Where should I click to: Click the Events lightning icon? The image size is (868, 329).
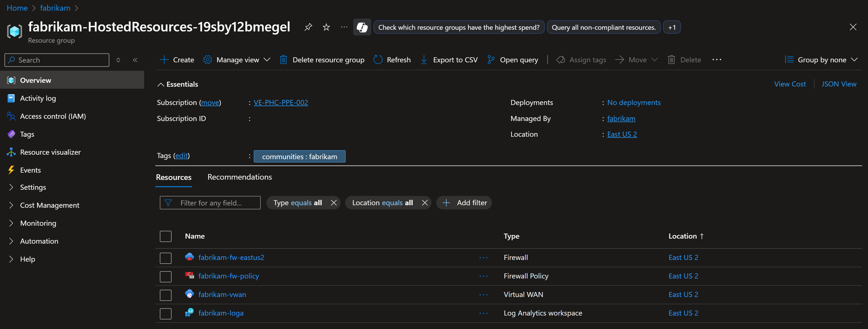[x=11, y=170]
